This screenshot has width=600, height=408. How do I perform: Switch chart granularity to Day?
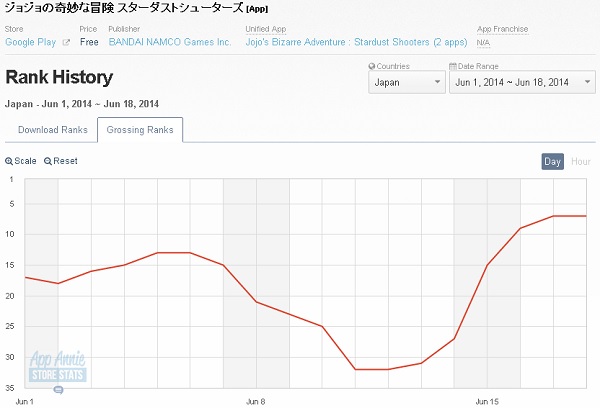(552, 161)
